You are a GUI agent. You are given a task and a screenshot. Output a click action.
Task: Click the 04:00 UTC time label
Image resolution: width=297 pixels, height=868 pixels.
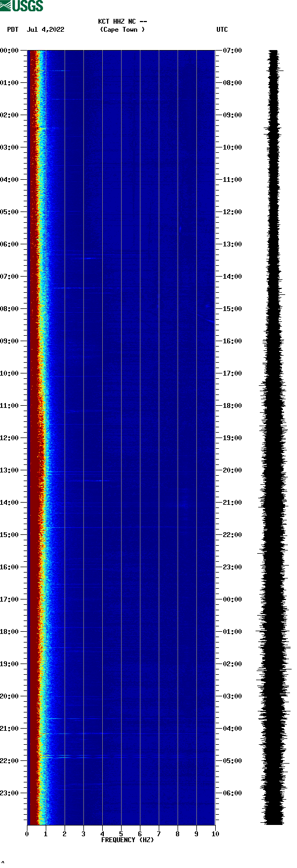point(232,729)
